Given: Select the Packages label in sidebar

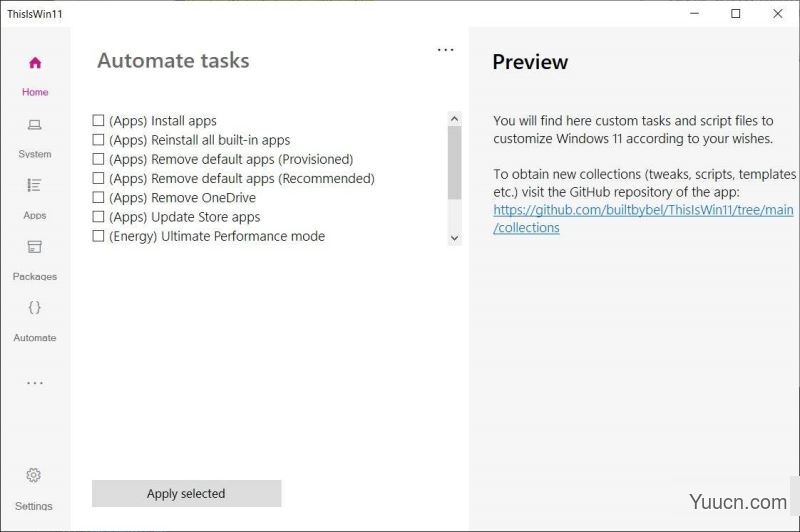Looking at the screenshot, I should click(35, 276).
